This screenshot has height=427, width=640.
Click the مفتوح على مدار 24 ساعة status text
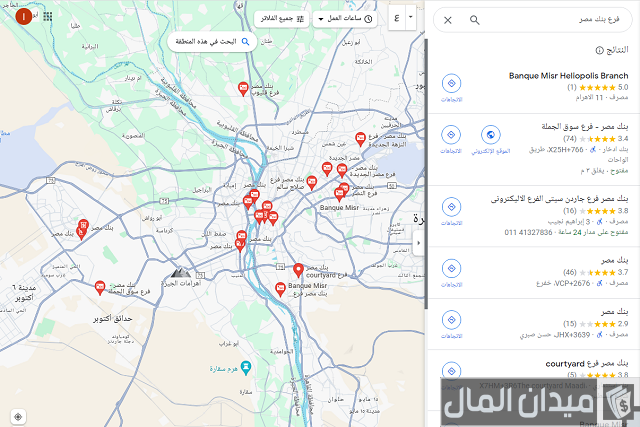tap(593, 232)
